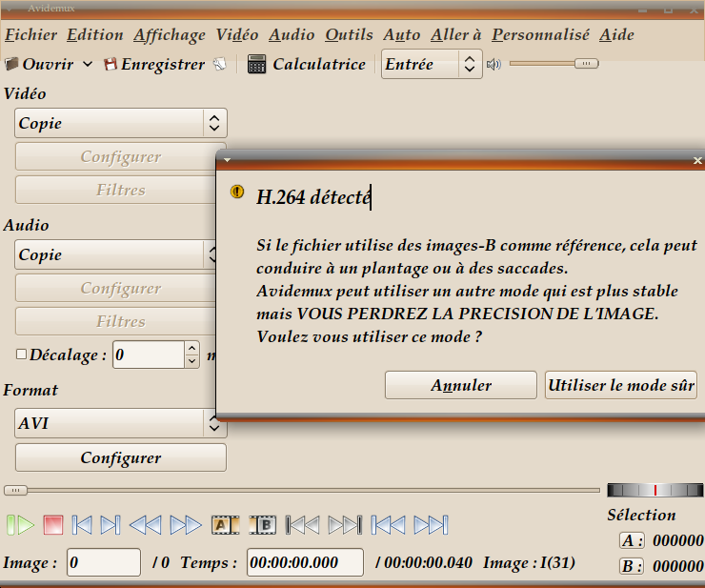
Task: Go to previous black frame icon
Action: (x=303, y=525)
